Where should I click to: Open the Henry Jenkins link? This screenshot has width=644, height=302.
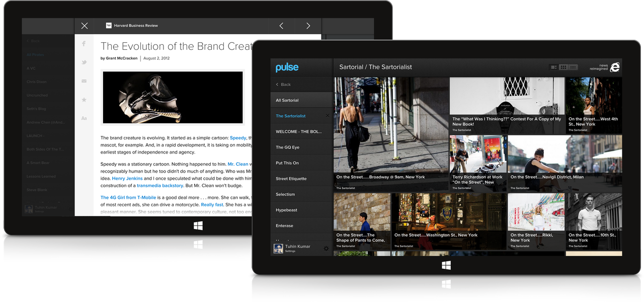tap(127, 178)
